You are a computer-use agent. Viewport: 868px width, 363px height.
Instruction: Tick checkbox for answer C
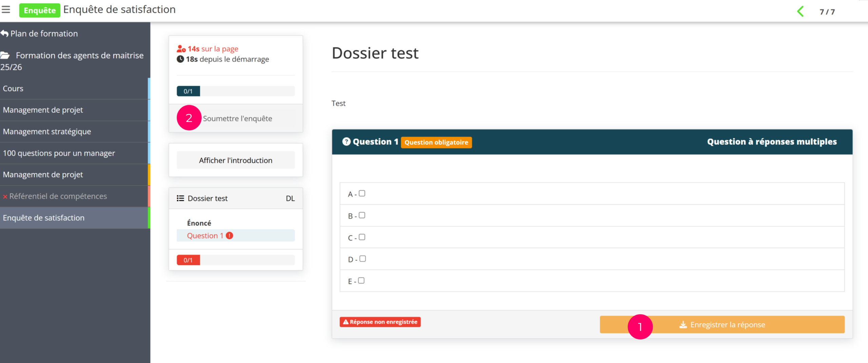point(362,237)
